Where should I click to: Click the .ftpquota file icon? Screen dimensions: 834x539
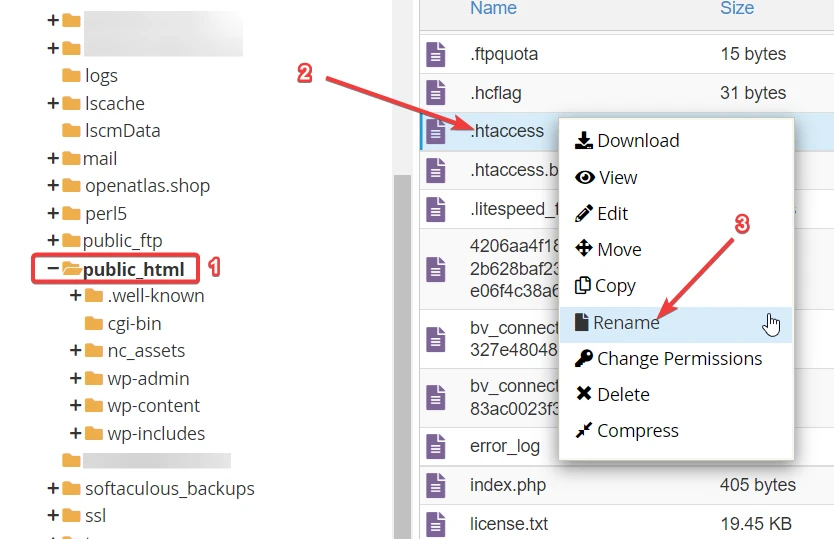tap(436, 54)
